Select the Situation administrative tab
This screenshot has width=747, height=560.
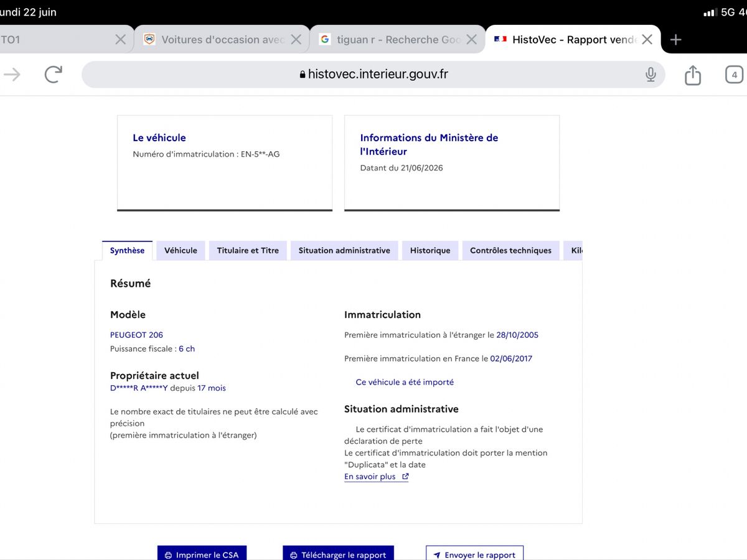[x=344, y=251]
